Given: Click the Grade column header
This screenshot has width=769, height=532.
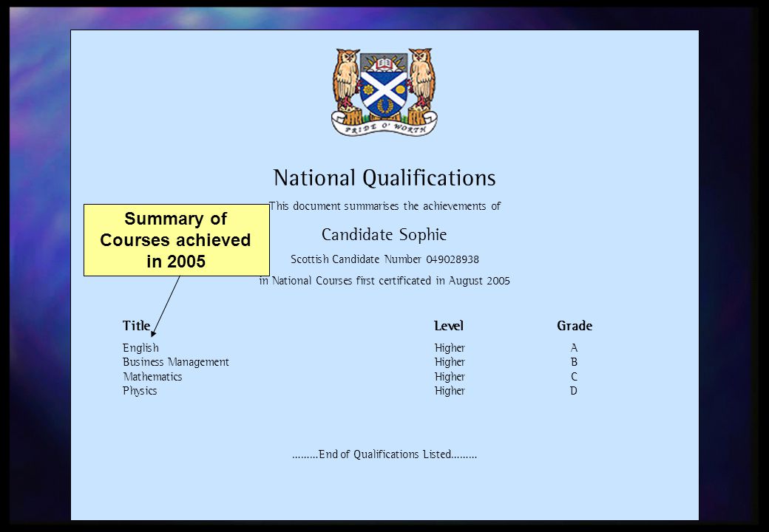Looking at the screenshot, I should tap(575, 326).
